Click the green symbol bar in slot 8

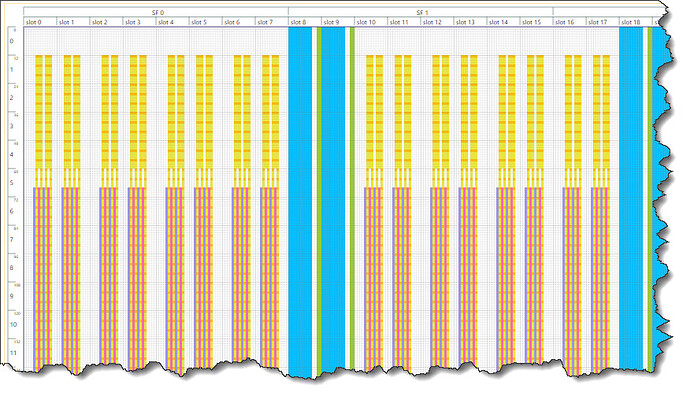pyautogui.click(x=319, y=202)
